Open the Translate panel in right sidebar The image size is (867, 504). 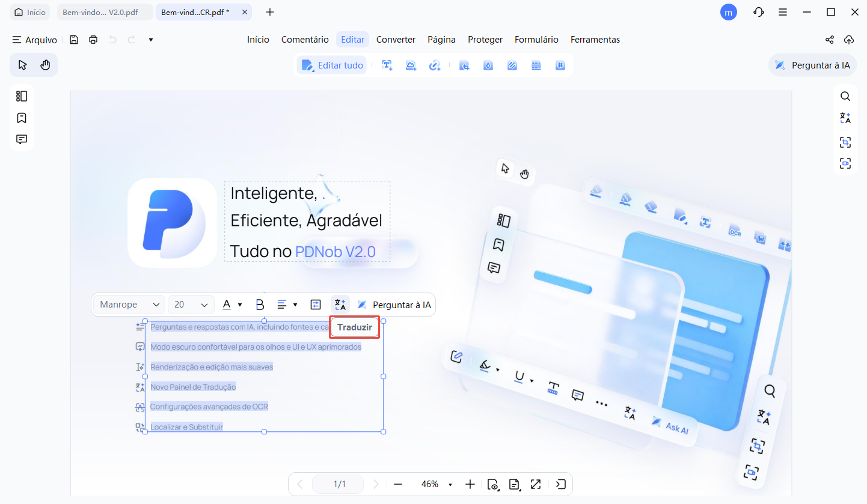(845, 118)
